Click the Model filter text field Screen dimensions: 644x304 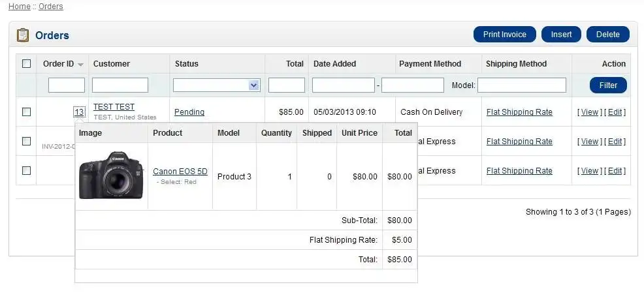[x=522, y=85]
